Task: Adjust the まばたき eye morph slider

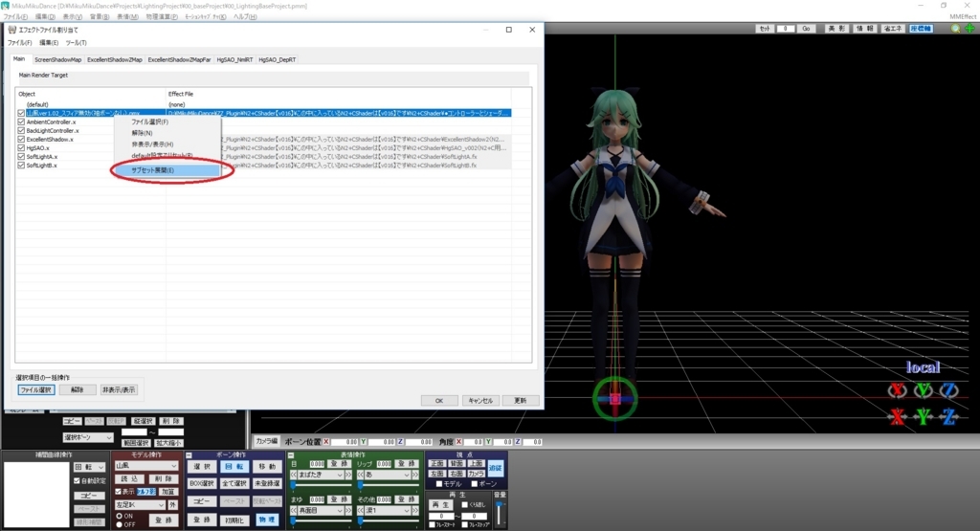Action: coord(321,485)
